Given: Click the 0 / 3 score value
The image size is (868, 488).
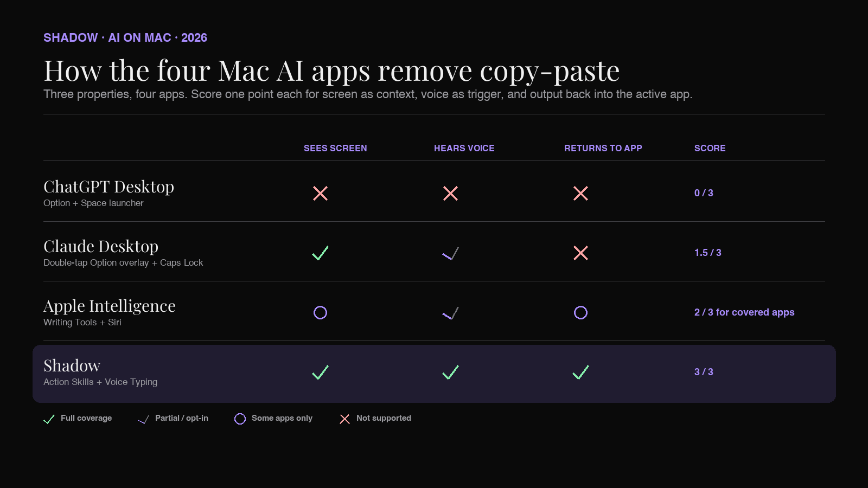Looking at the screenshot, I should pyautogui.click(x=704, y=193).
